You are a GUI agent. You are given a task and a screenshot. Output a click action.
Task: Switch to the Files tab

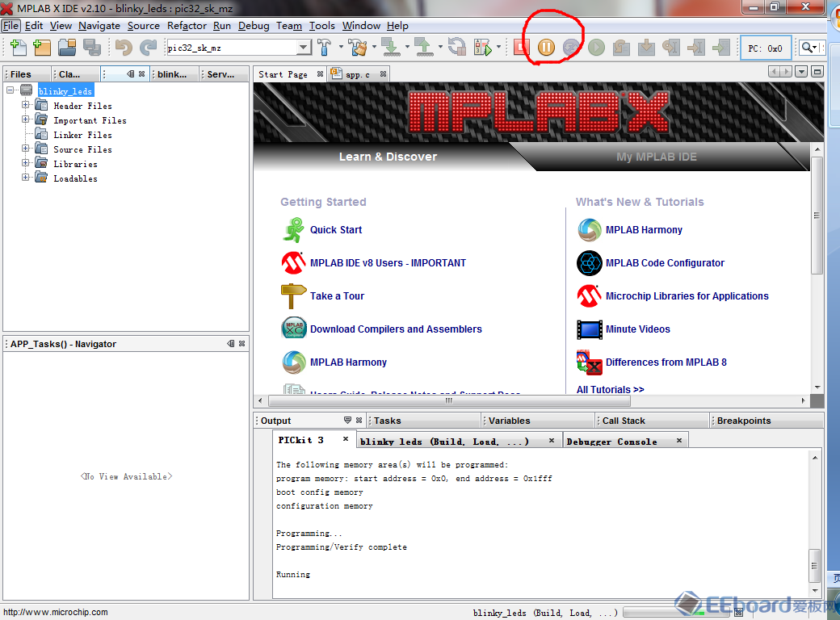[x=27, y=74]
